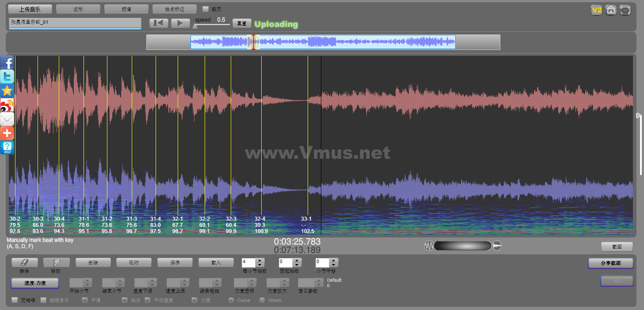Screen dimensions: 644x310
Task: Increase the 小节平移 stepper value
Action: [334, 260]
